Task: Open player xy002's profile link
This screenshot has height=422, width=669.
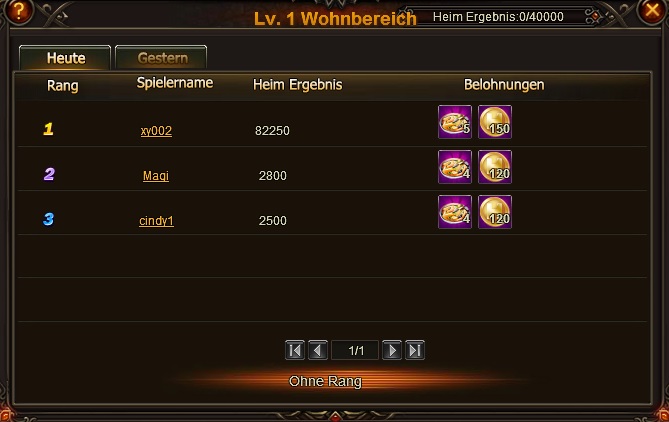Action: click(x=156, y=131)
